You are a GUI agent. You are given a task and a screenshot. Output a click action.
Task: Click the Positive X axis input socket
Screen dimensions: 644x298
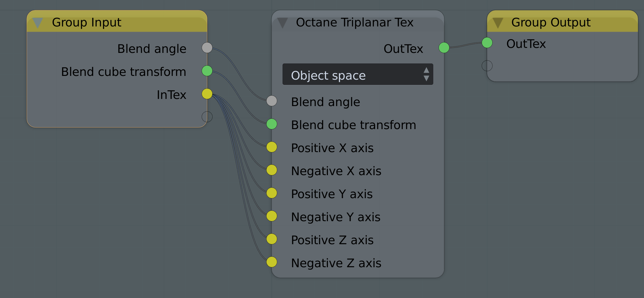click(272, 147)
